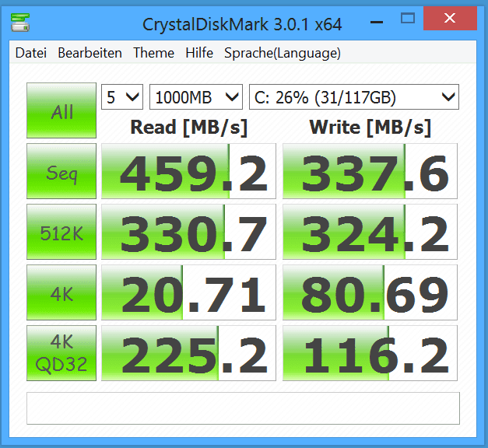This screenshot has height=448, width=488.
Task: Click the 4K read result 20.71
Action: click(188, 292)
